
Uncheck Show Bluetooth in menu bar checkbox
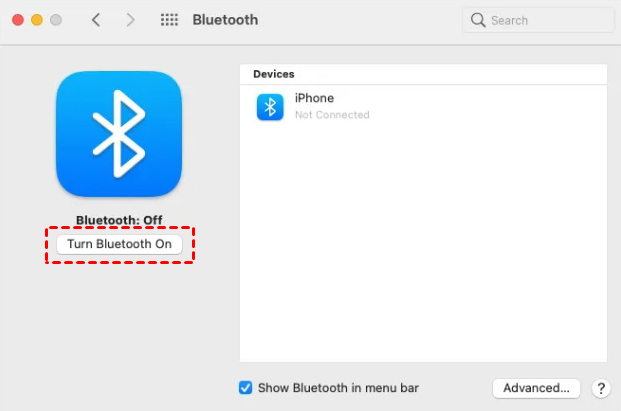click(246, 388)
